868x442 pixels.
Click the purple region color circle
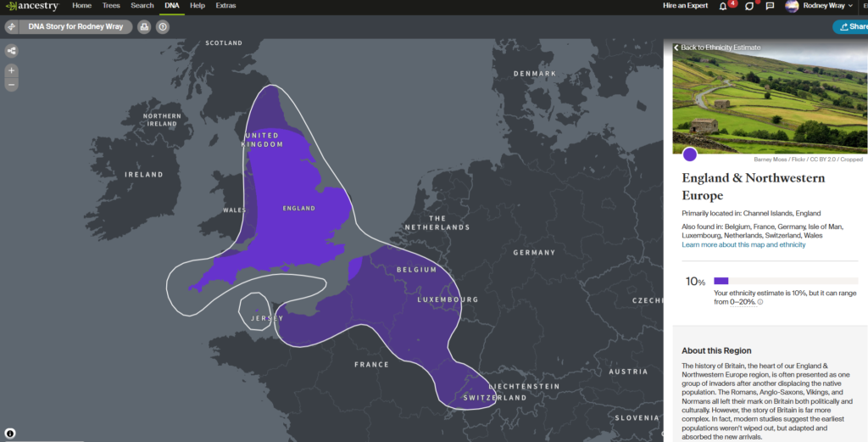[690, 154]
